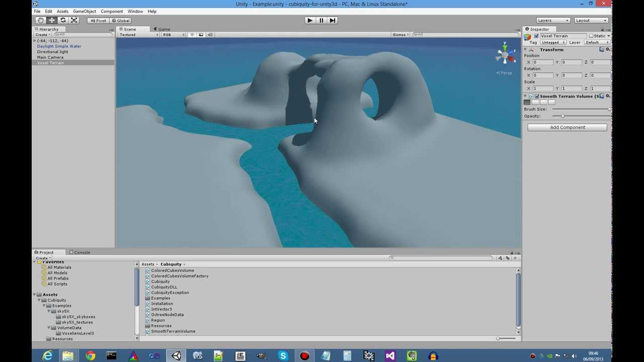Screen dimensions: 644x362
Task: Toggle the Pivot handle position button
Action: coord(99,21)
